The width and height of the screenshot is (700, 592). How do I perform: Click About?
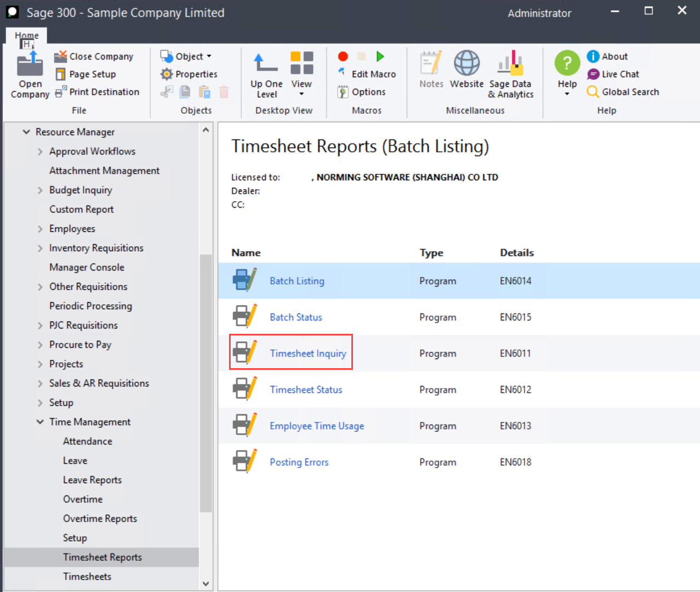(x=607, y=56)
